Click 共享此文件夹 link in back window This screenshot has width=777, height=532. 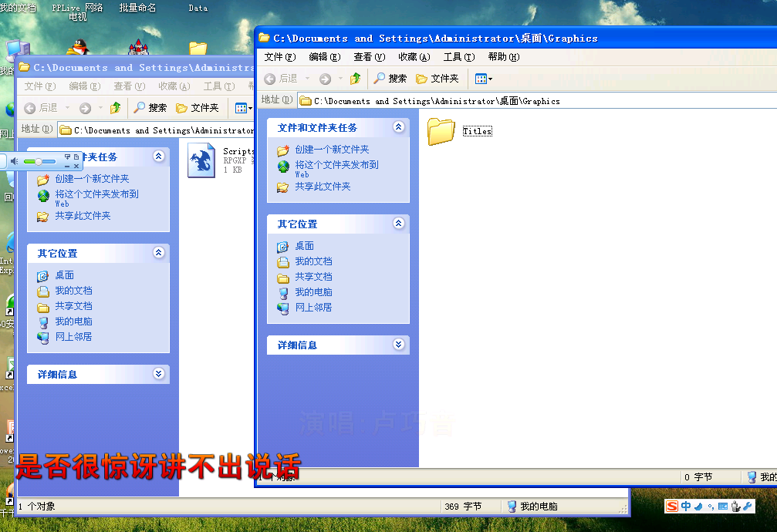pyautogui.click(x=83, y=215)
